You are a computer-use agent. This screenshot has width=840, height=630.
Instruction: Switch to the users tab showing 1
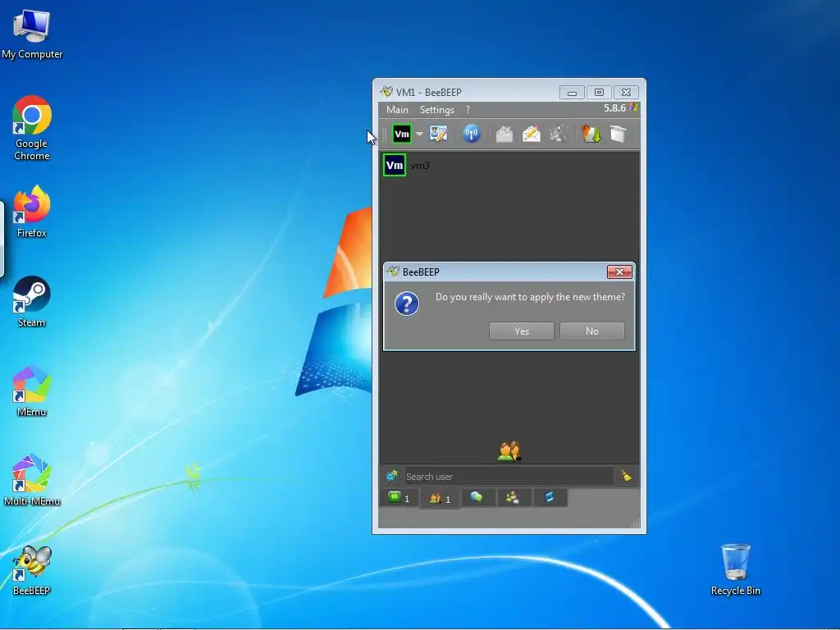pyautogui.click(x=440, y=499)
